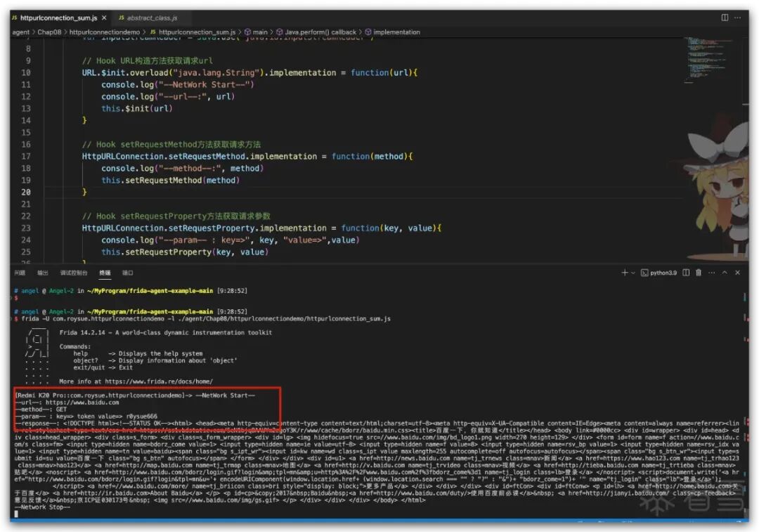Screen dimensions: 759x532
Task: Click the 'Hook setRequestMethod' comment line
Action: [171, 144]
